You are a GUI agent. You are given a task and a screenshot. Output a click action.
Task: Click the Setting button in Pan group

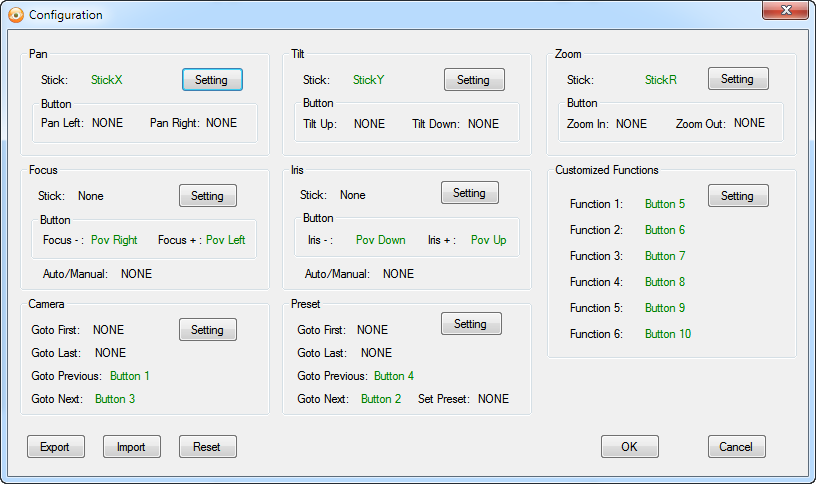click(212, 80)
